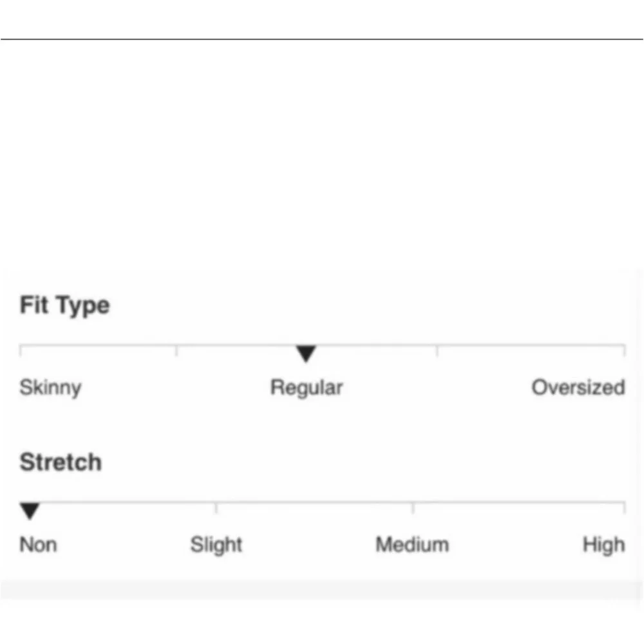Screen dimensions: 644x644
Task: Select the Skinny fit label
Action: [50, 388]
